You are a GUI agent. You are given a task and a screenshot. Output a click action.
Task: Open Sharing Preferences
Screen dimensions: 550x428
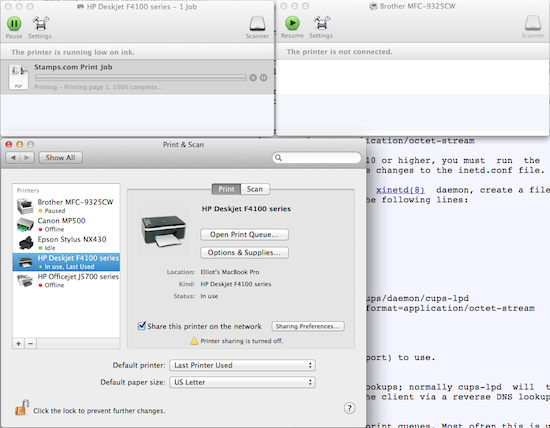click(308, 326)
